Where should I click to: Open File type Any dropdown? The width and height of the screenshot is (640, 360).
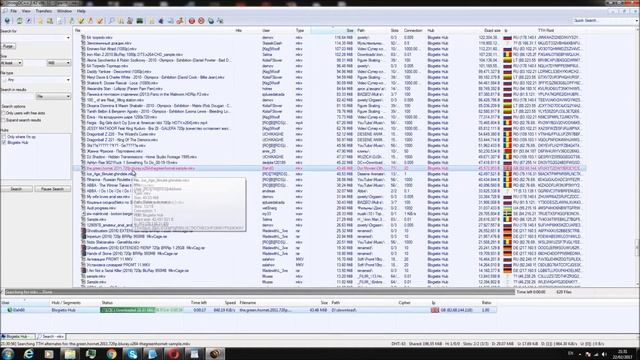pyautogui.click(x=68, y=80)
